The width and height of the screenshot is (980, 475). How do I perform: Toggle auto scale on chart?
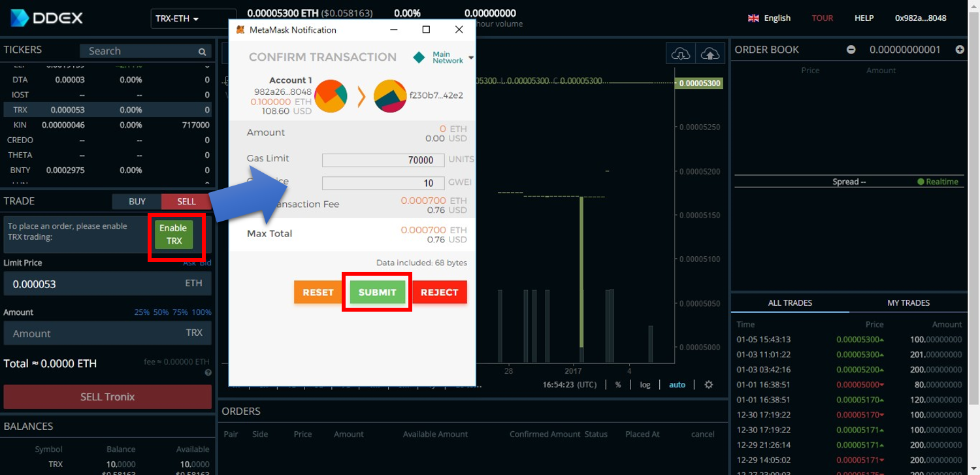click(x=678, y=385)
